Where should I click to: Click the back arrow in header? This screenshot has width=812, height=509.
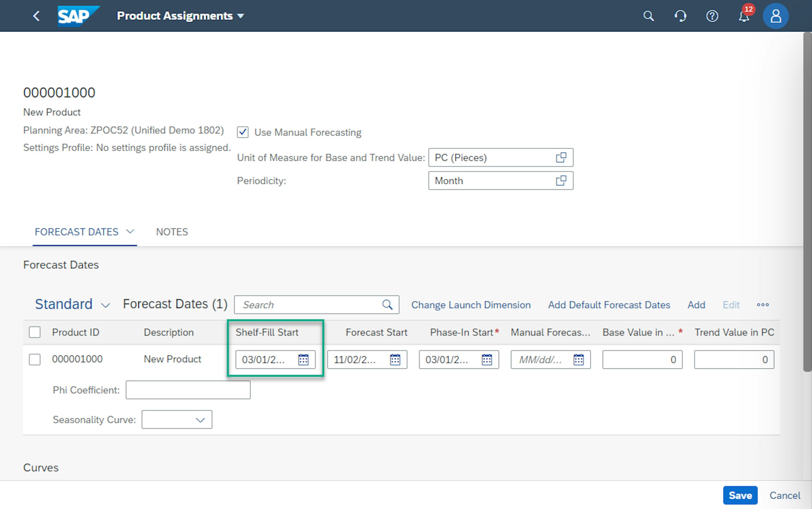point(36,16)
